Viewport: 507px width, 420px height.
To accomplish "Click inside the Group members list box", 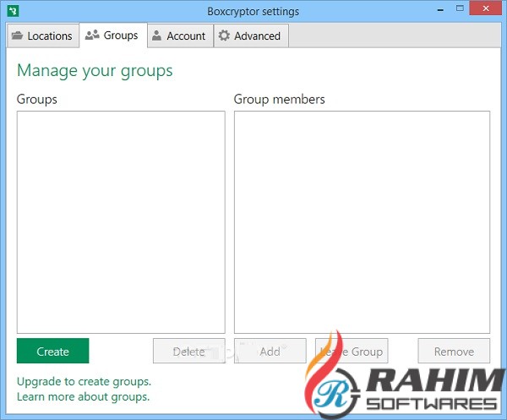I will pos(363,222).
